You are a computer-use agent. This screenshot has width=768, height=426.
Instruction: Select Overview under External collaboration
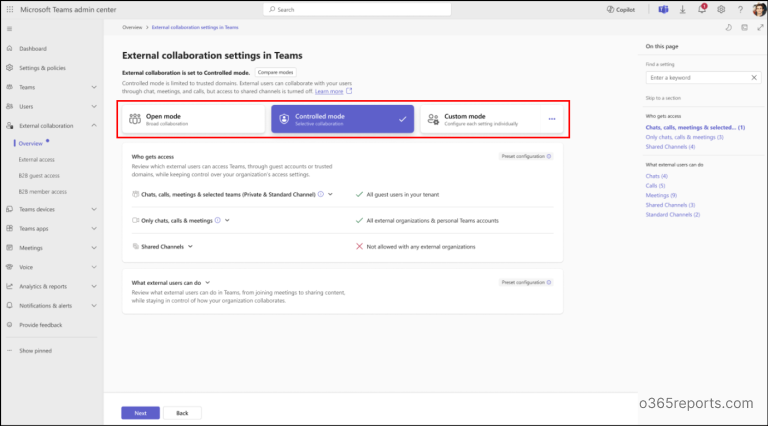tap(30, 143)
